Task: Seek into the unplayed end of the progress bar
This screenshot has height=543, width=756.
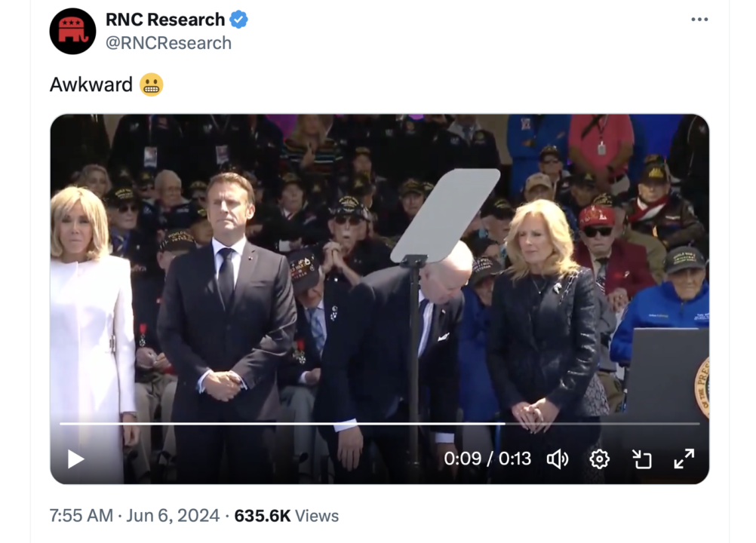Action: tap(604, 424)
